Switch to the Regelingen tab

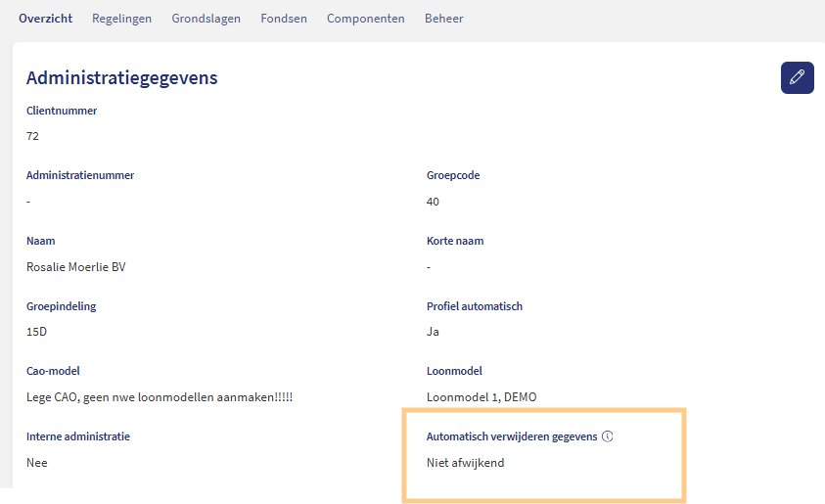tap(121, 19)
